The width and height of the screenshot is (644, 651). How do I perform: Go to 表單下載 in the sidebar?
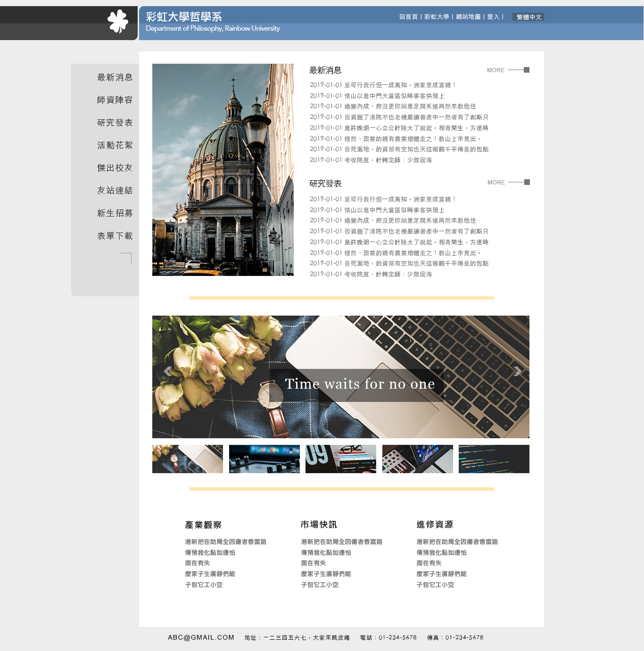(115, 236)
